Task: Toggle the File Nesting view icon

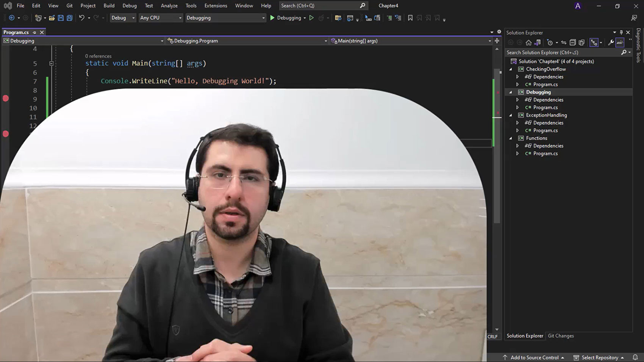Action: tap(594, 42)
